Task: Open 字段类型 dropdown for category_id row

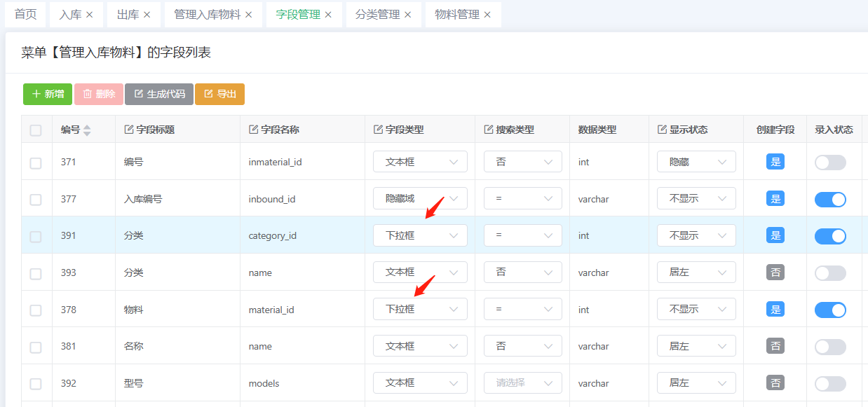Action: tap(420, 235)
